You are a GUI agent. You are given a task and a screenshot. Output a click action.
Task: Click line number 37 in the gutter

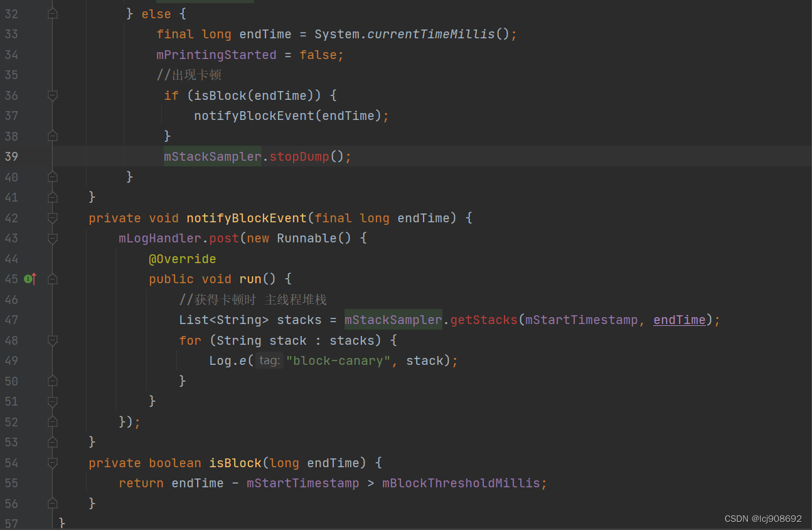pos(11,116)
